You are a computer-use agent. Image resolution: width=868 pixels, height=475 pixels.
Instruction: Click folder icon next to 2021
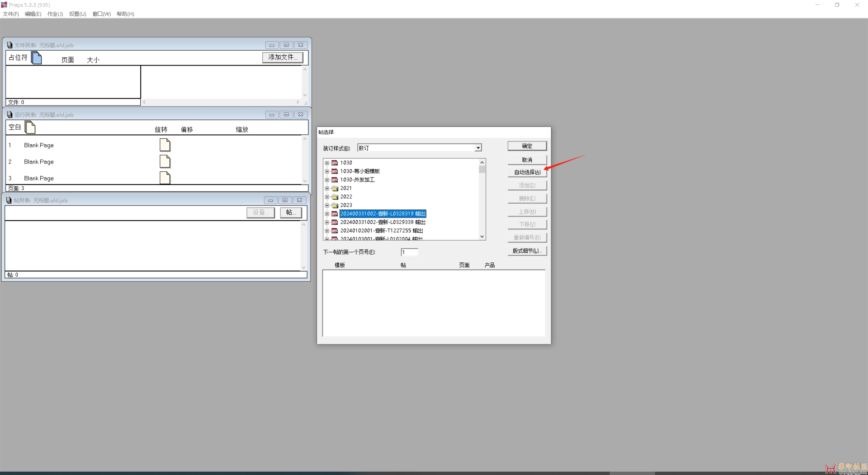(335, 188)
